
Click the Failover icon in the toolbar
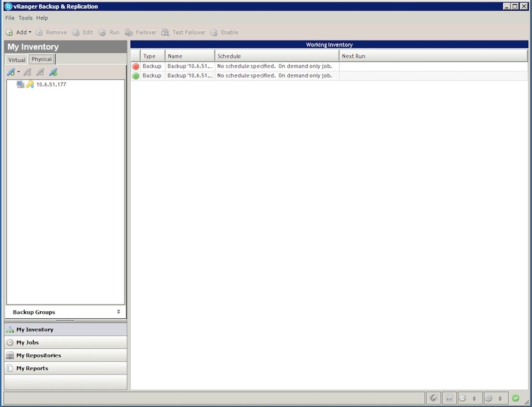click(x=128, y=33)
